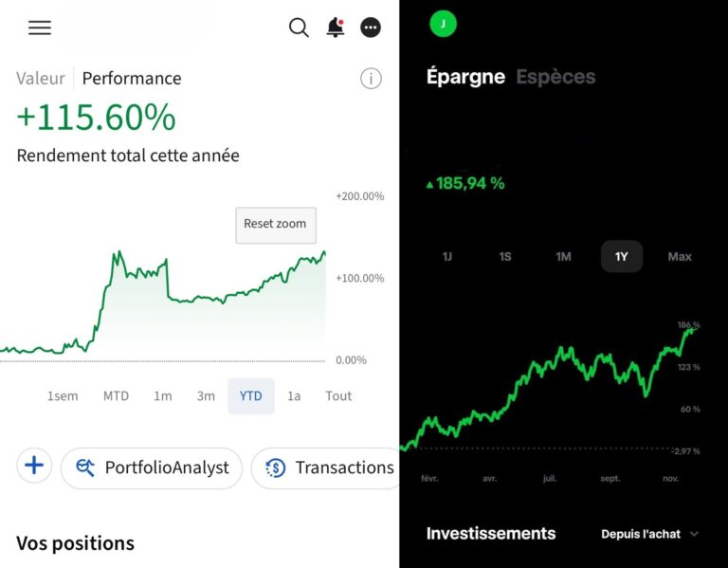
Task: Open the hamburger menu
Action: 40,27
